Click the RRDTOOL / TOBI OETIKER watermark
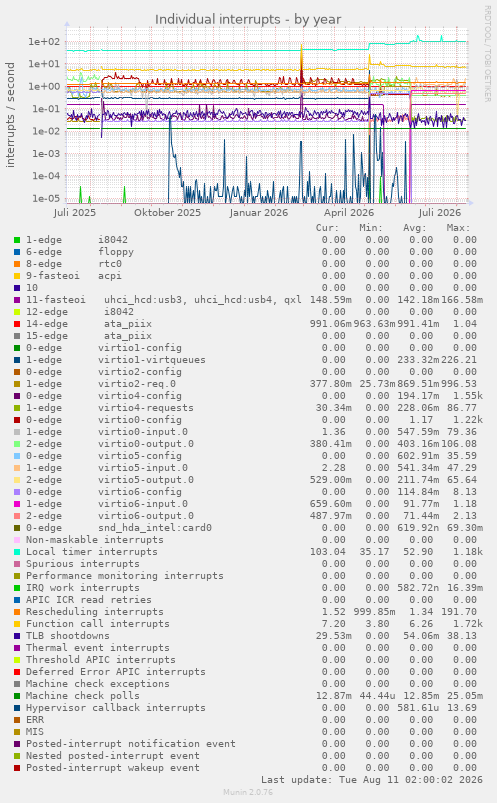Viewport: 497px width, 803px height. tap(487, 53)
